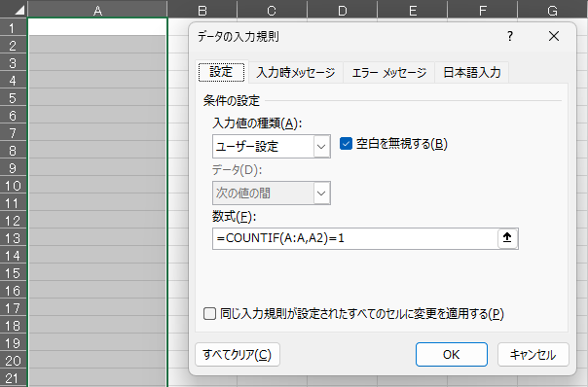Viewport: 588px width, 387px height.
Task: Select row 20 header
Action: coord(13,360)
